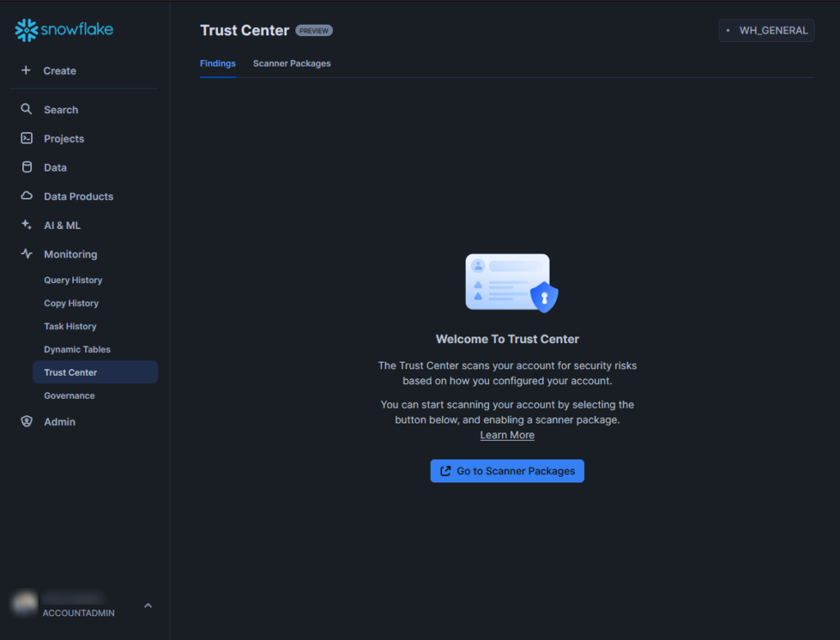Open Data Products via its cloud icon
The image size is (840, 640).
tap(25, 196)
